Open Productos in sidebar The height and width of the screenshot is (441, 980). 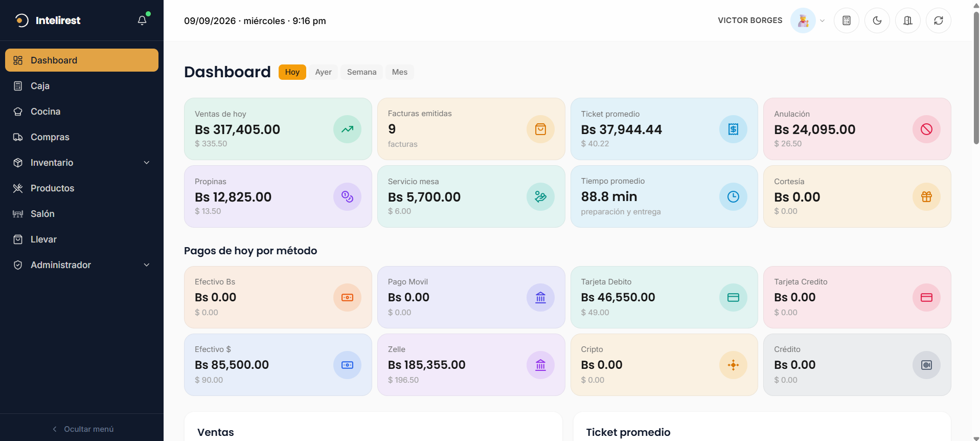click(x=82, y=188)
